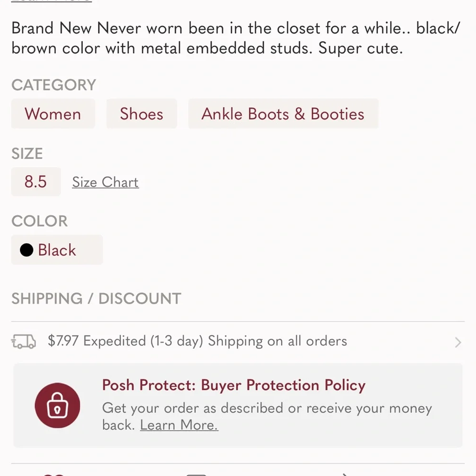Expand shipping details with the right chevron

(457, 342)
